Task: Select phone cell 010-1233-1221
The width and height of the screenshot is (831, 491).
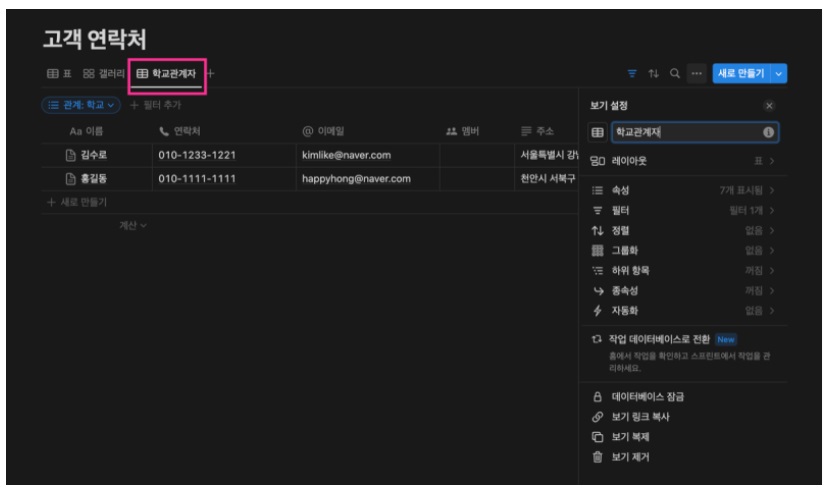Action: (x=224, y=155)
